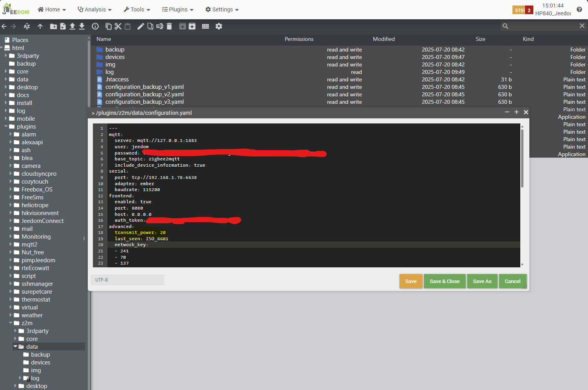Switch view with the grid icon
588x390 pixels.
click(x=205, y=26)
